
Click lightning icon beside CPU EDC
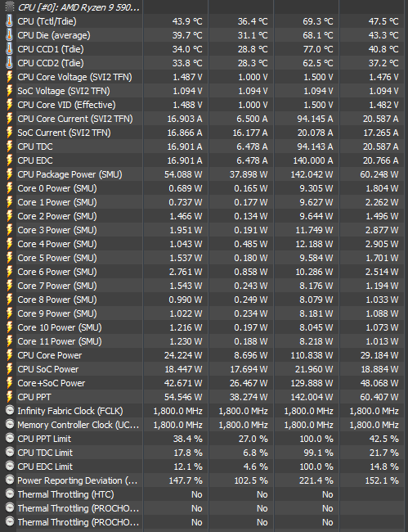click(x=10, y=160)
